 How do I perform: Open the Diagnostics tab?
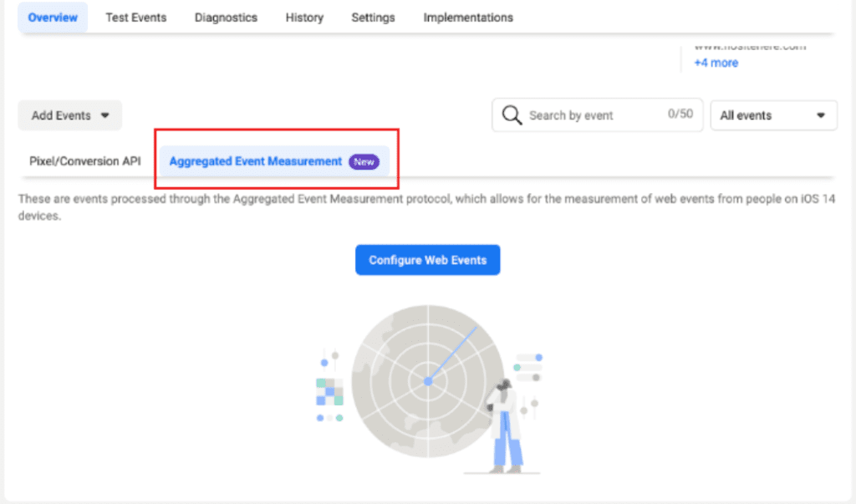pos(225,17)
